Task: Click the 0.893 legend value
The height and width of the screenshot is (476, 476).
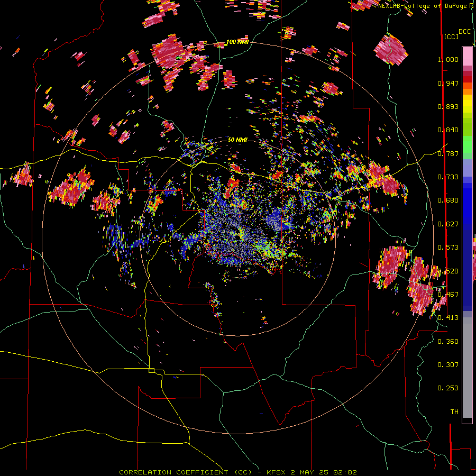Action: pos(448,106)
